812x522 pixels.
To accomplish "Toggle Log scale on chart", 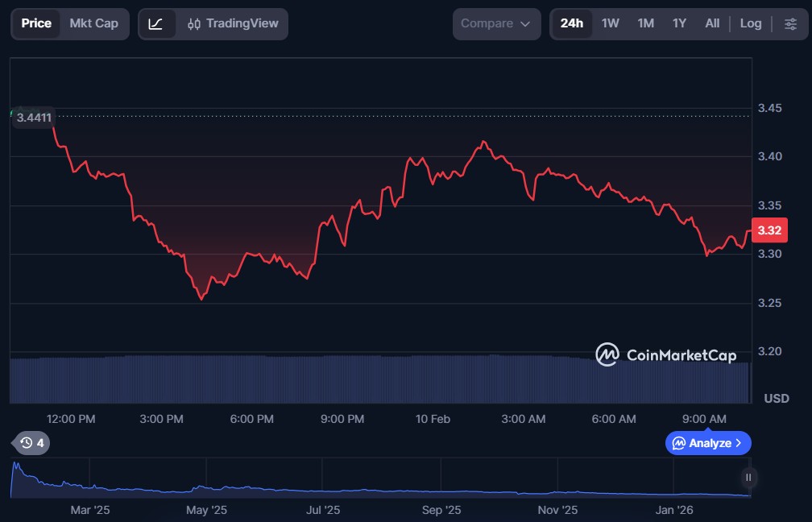I will point(750,23).
